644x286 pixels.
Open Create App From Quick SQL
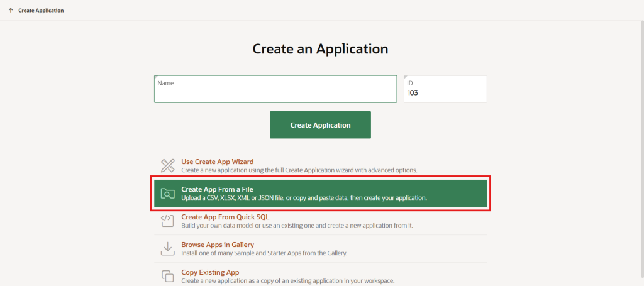226,217
